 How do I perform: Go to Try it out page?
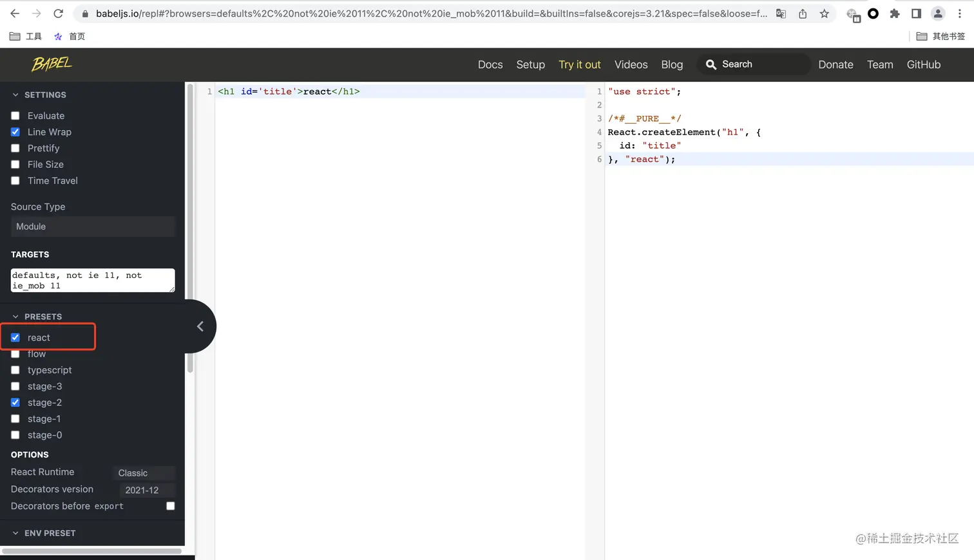(580, 64)
